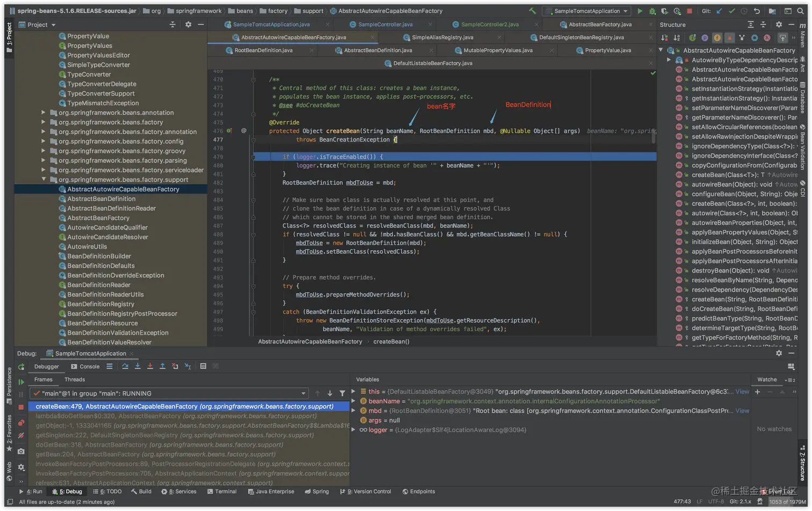Image resolution: width=812 pixels, height=511 pixels.
Task: Filter frames with funnel icon
Action: pyautogui.click(x=342, y=393)
